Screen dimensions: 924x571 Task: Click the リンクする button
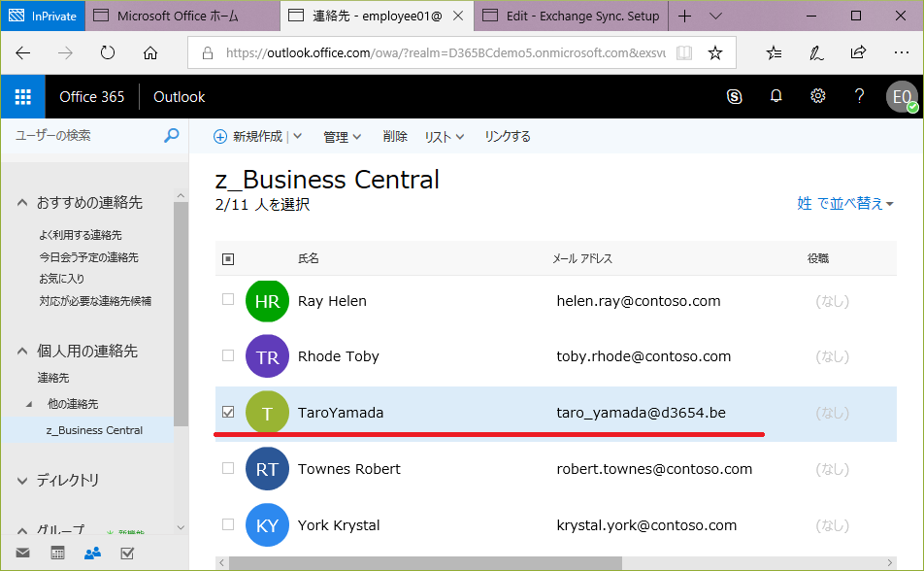[x=508, y=137]
